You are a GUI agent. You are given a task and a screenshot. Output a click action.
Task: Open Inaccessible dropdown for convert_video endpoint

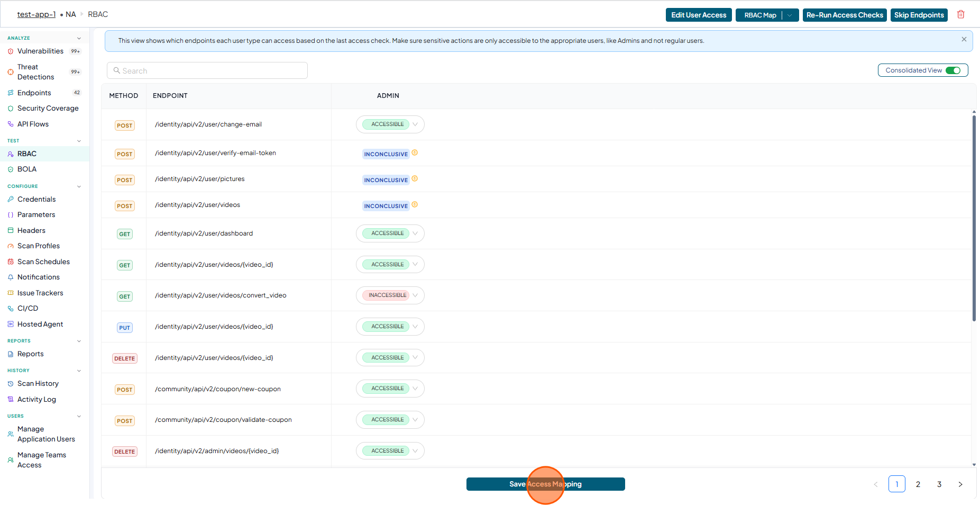(390, 295)
